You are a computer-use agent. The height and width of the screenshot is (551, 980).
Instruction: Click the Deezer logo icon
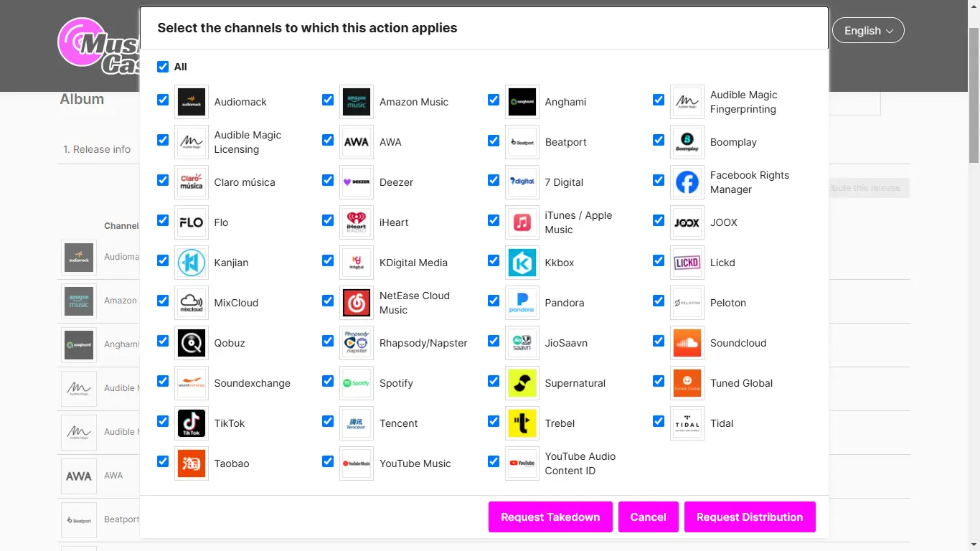[357, 182]
